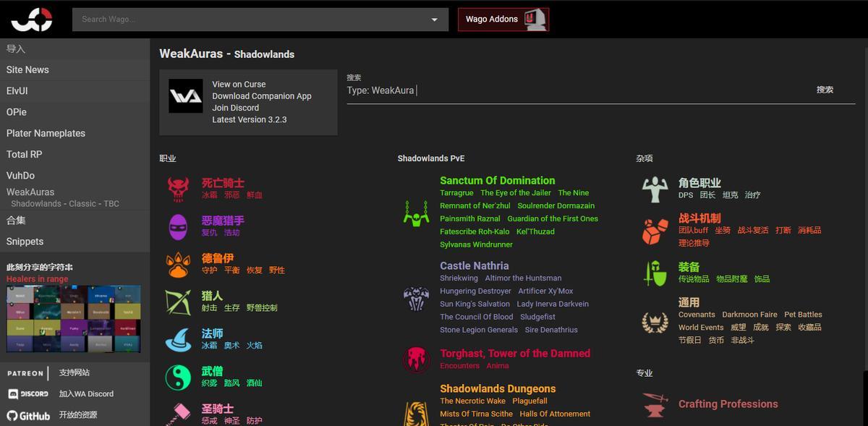The image size is (868, 426).
Task: Open The Eye of the Jailer link
Action: (516, 193)
